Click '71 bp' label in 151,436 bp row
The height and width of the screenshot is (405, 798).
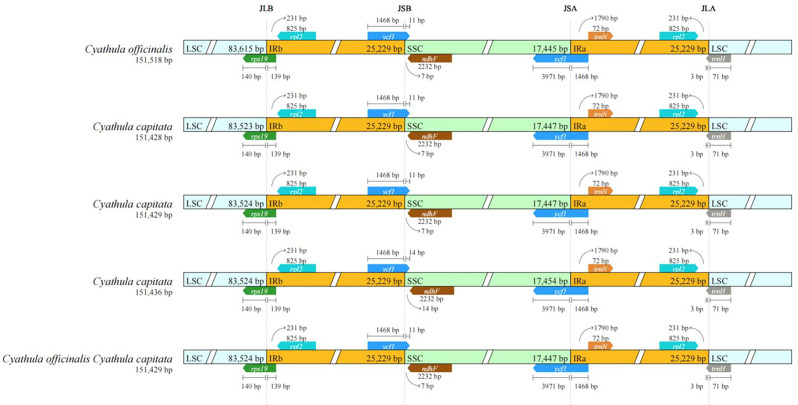click(720, 309)
